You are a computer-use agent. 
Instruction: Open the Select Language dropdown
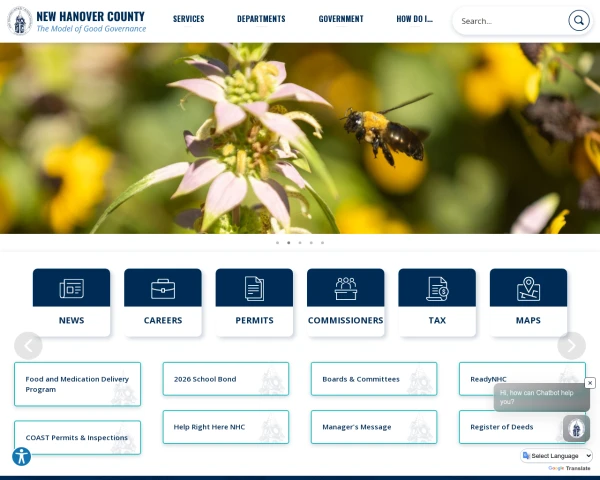[x=557, y=456]
